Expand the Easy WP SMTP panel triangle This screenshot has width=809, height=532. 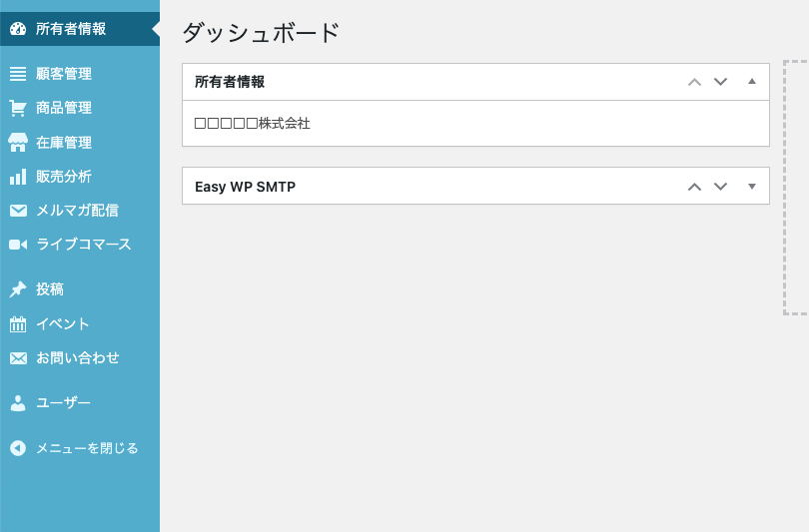click(752, 187)
